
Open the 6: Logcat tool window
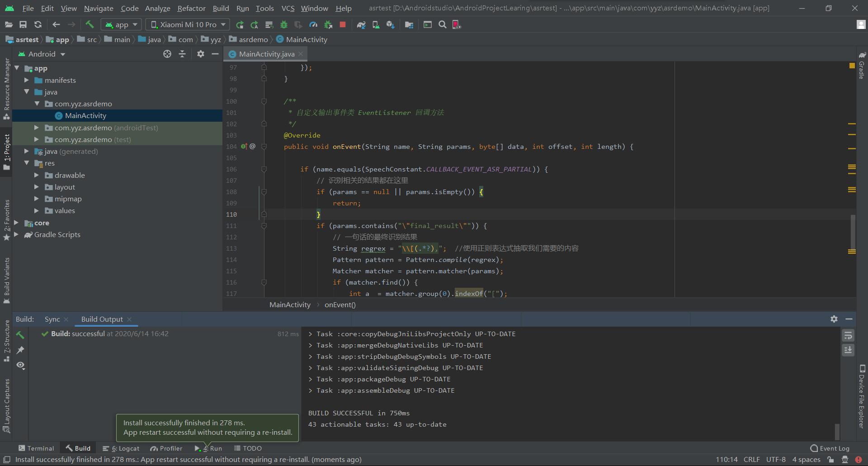tap(121, 448)
